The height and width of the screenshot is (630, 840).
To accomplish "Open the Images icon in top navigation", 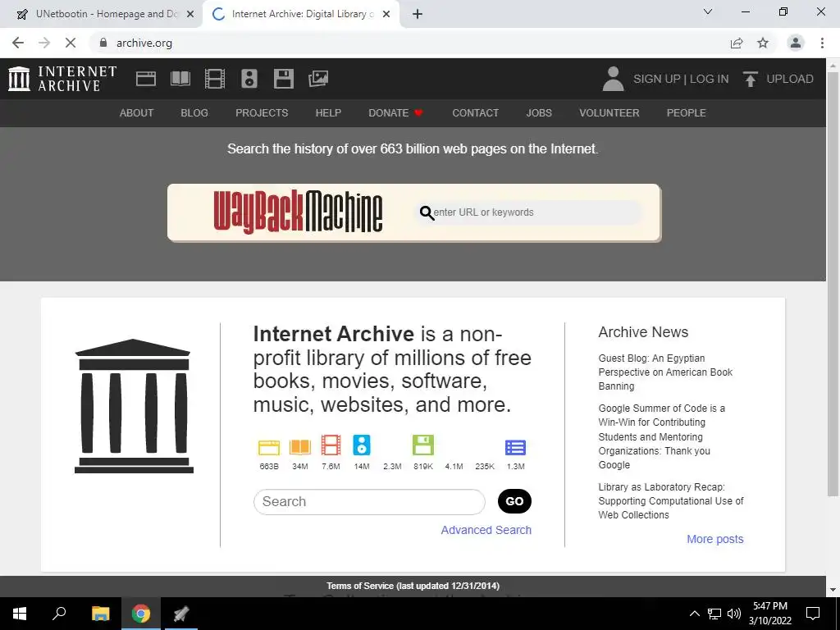I will click(318, 79).
